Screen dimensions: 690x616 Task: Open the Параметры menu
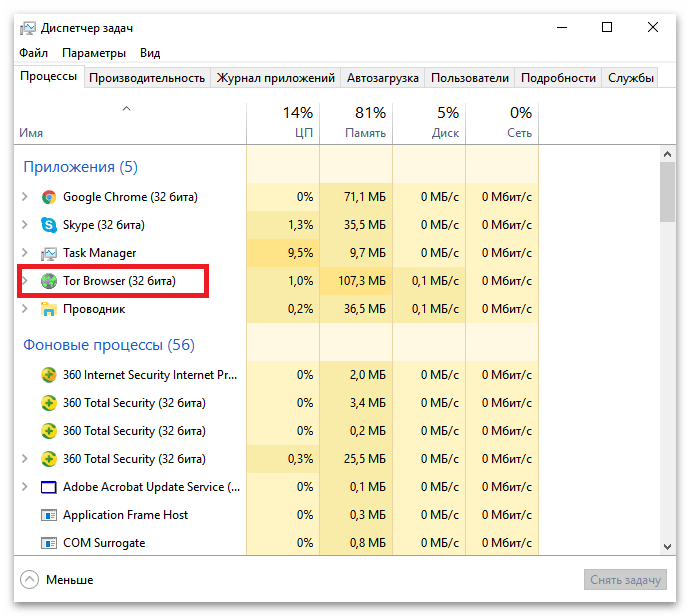(x=94, y=53)
